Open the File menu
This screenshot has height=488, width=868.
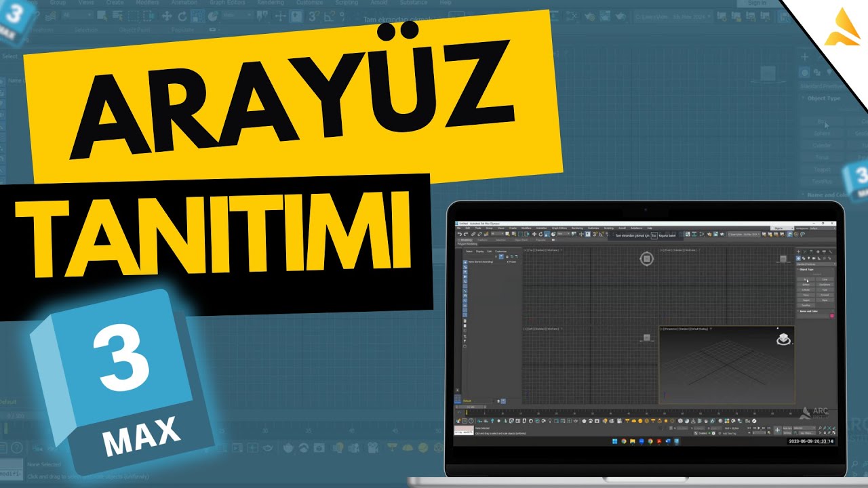pos(458,228)
